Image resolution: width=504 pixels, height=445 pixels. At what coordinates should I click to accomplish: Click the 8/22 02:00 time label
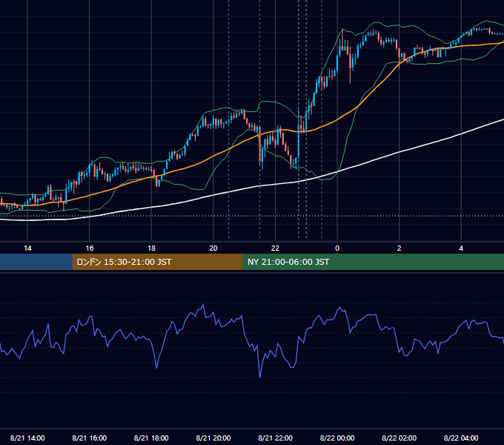tap(399, 438)
